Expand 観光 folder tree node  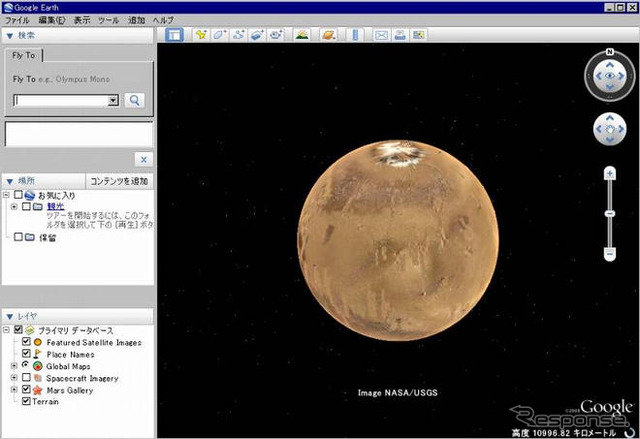[14, 206]
